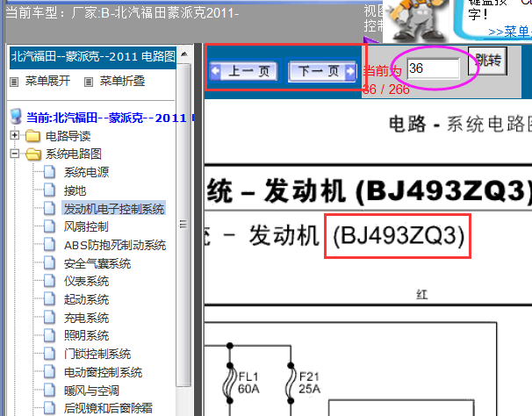Click the 跳转 jump button
The width and height of the screenshot is (532, 416).
[x=487, y=61]
